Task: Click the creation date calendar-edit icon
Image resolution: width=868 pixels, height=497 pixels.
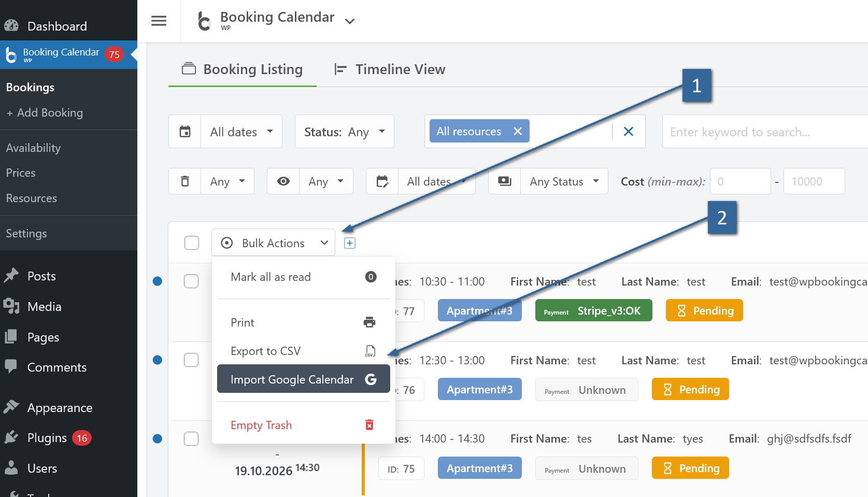Action: tap(382, 181)
